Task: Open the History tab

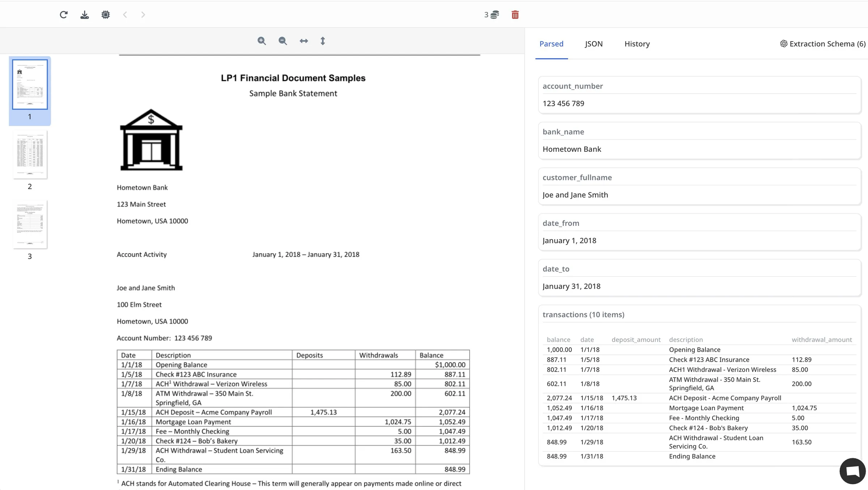Action: pos(637,44)
